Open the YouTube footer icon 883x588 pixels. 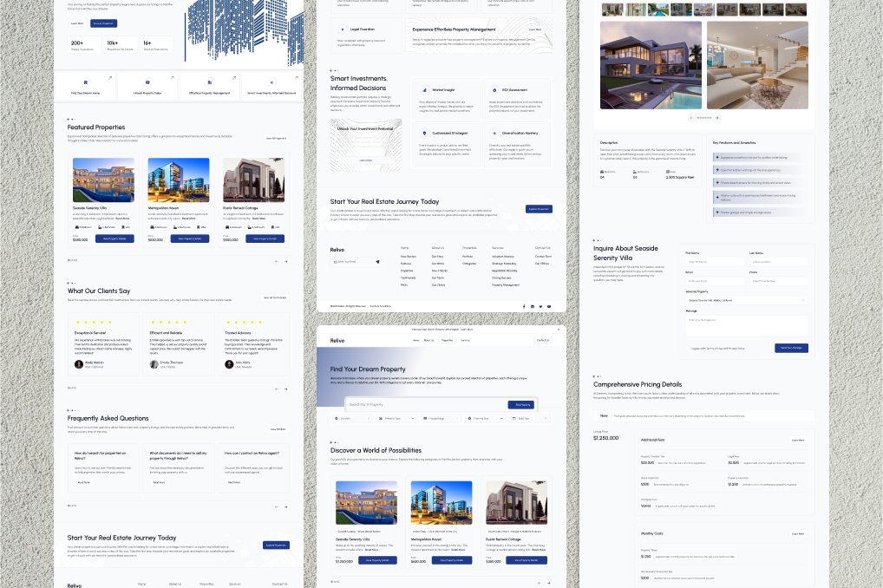tap(549, 306)
